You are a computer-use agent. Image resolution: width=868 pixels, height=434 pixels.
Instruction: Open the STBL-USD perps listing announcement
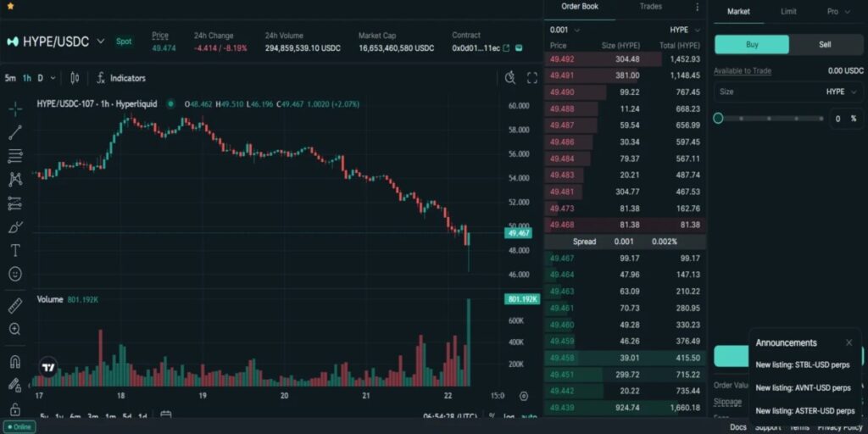pos(803,365)
